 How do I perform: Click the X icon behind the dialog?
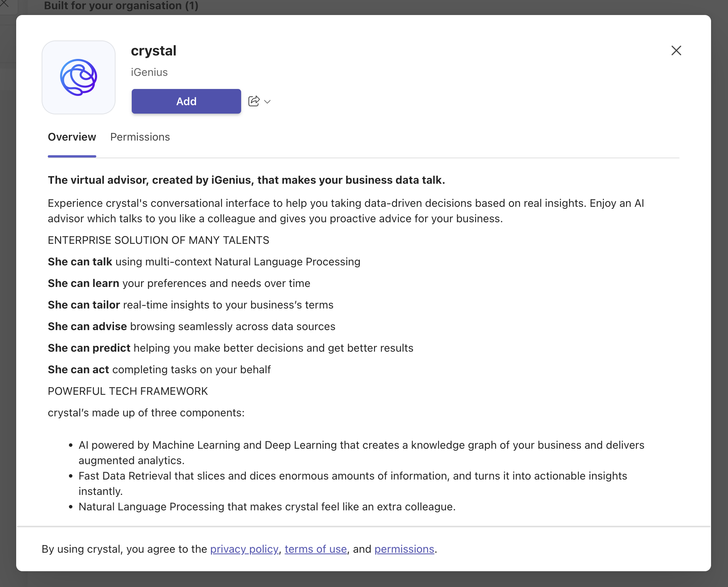[4, 4]
